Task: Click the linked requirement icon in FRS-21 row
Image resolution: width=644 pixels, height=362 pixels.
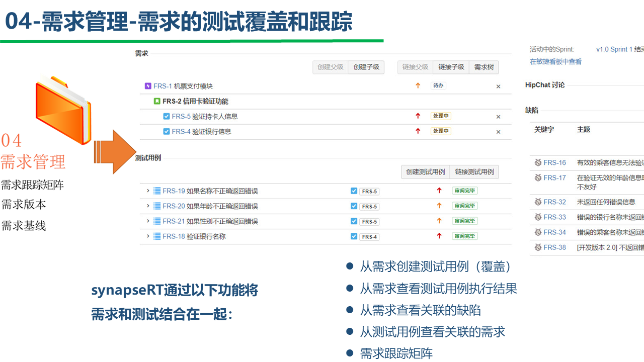Action: [x=354, y=221]
